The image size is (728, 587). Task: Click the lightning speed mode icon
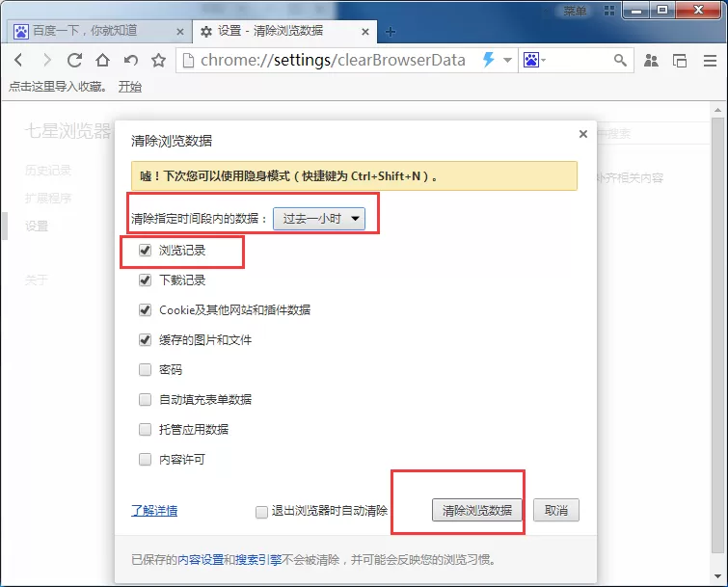coord(489,60)
